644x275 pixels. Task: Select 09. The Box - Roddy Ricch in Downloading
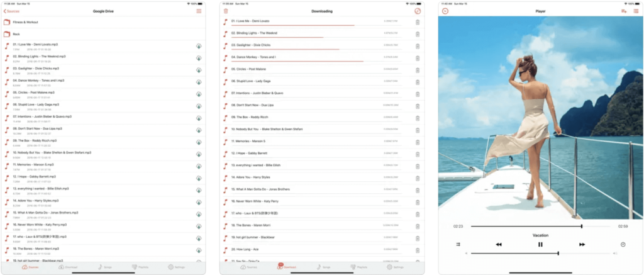click(x=323, y=118)
